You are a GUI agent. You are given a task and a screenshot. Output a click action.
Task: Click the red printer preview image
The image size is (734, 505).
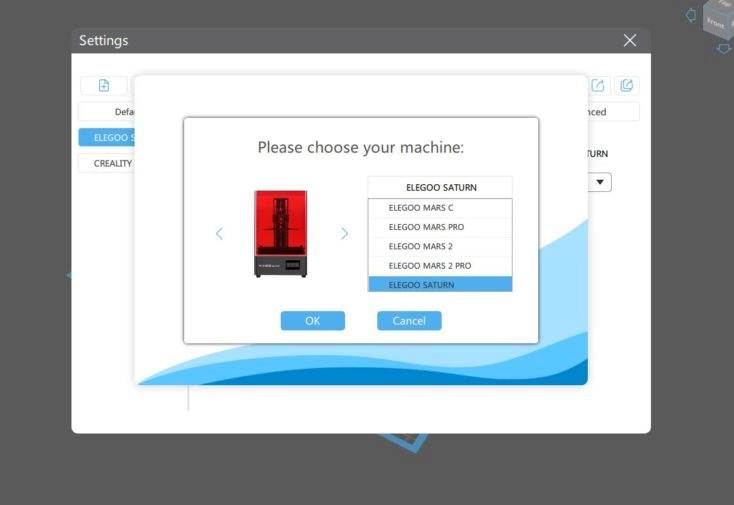coord(280,234)
